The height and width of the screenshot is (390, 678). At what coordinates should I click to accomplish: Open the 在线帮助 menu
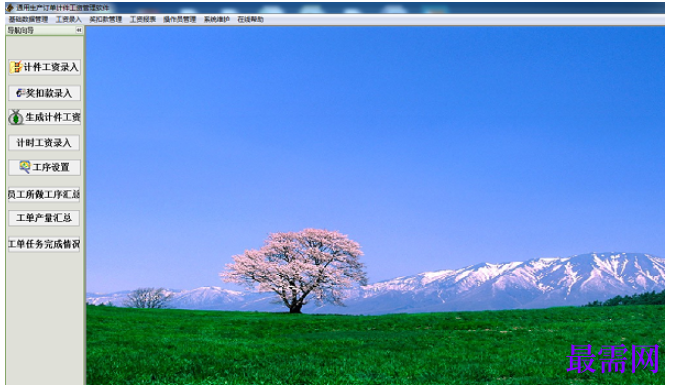click(250, 19)
